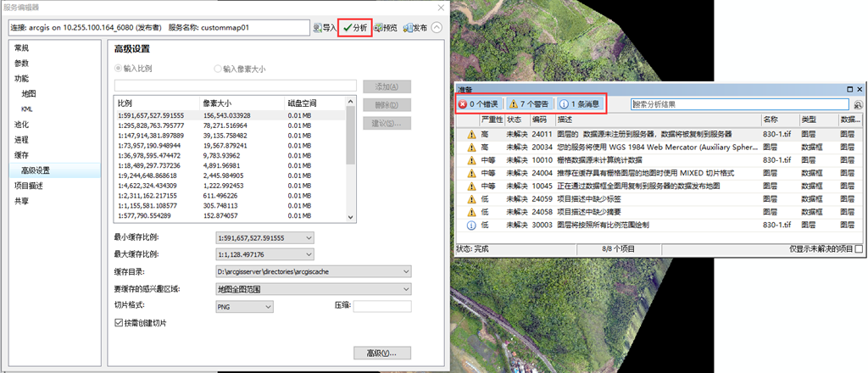Filter results by the 0 个错误 errors icon
Screen dimensions: 868x373
point(463,104)
